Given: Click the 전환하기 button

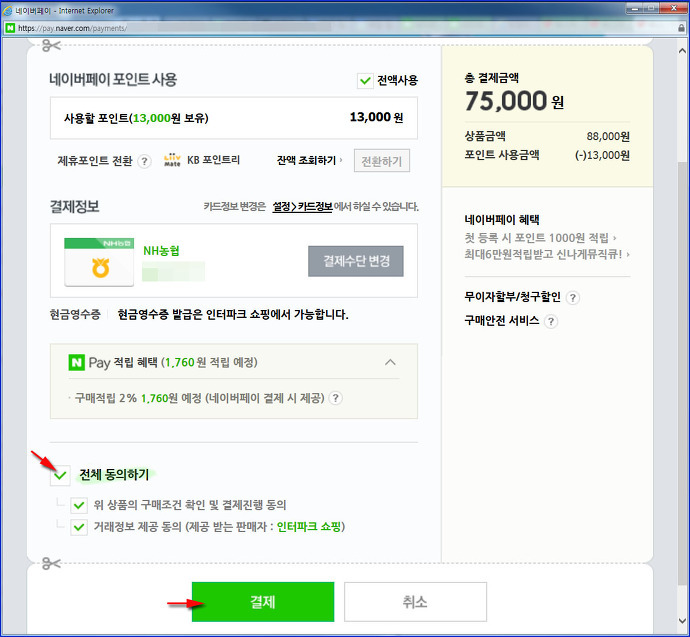Looking at the screenshot, I should [x=382, y=161].
